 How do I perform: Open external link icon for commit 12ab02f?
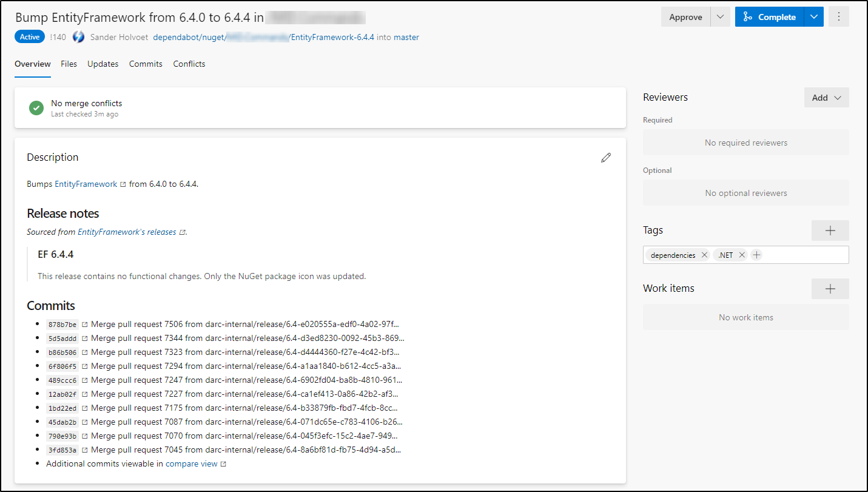point(85,394)
